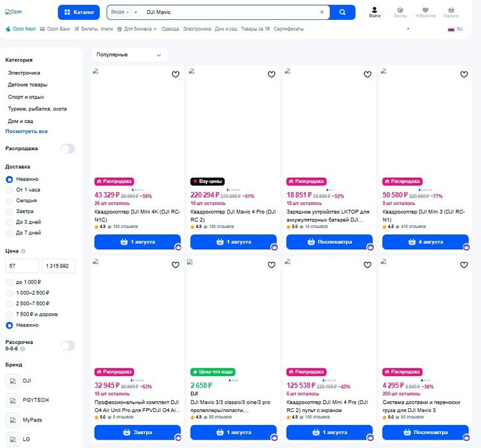Click the DJI Mavic search input
This screenshot has height=448, width=481.
pos(230,12)
